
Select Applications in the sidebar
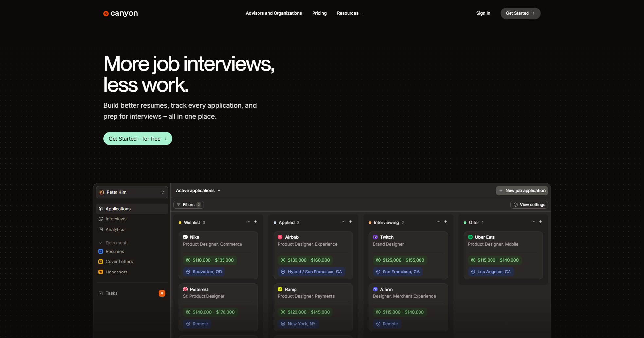coord(132,209)
